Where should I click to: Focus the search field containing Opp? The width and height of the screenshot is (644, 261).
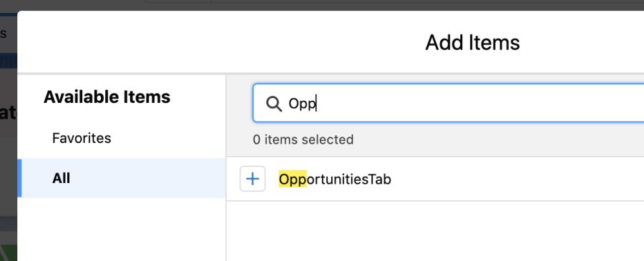pyautogui.click(x=449, y=103)
